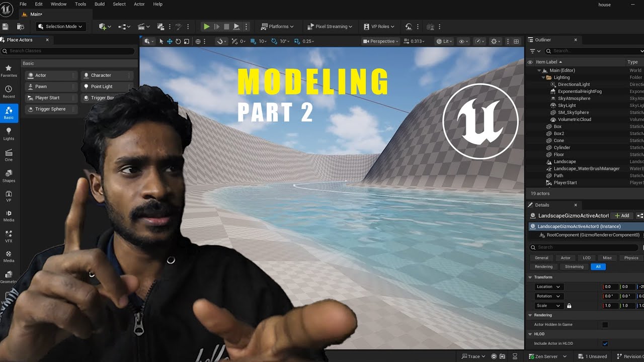
Task: Open the Platforms dropdown
Action: [x=277, y=27]
